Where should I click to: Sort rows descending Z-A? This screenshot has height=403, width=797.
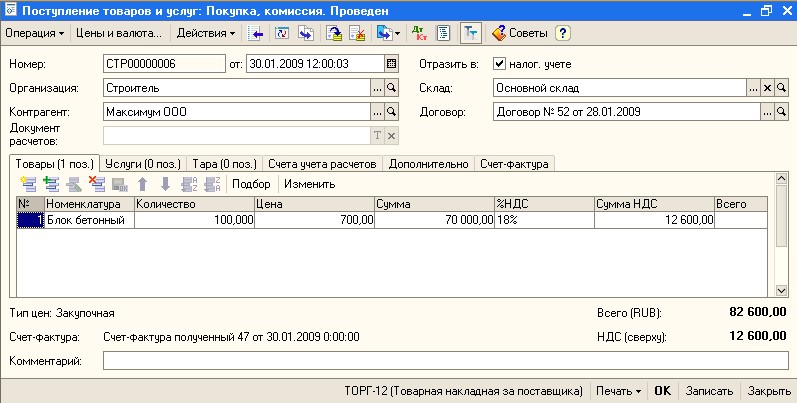pos(212,184)
